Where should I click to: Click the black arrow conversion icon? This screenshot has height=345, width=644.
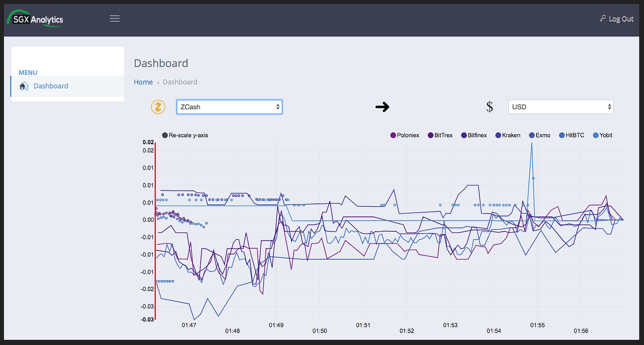pyautogui.click(x=382, y=107)
